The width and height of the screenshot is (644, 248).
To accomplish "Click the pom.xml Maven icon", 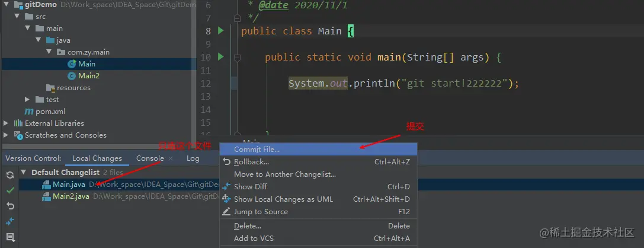I will [29, 112].
